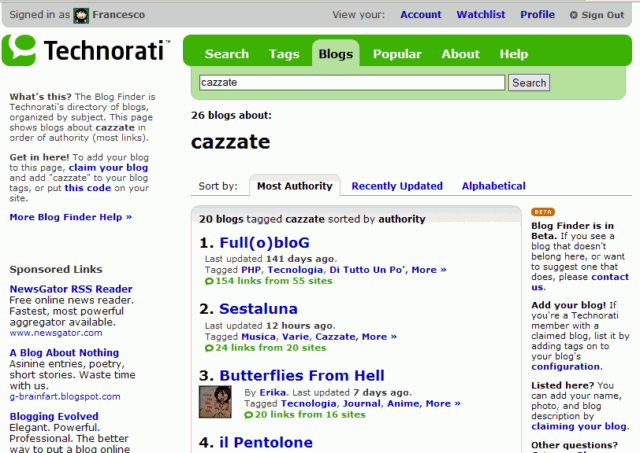
Task: Click green links icon under Butterflies From Hell
Action: (249, 415)
